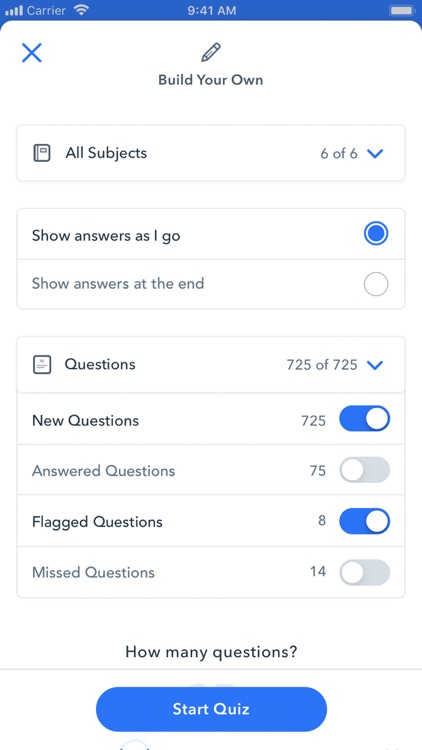Collapse the Questions section chevron
The height and width of the screenshot is (750, 422).
[x=375, y=365]
